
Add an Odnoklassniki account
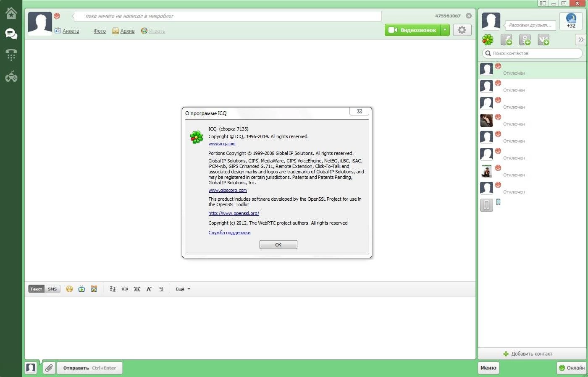pos(525,40)
